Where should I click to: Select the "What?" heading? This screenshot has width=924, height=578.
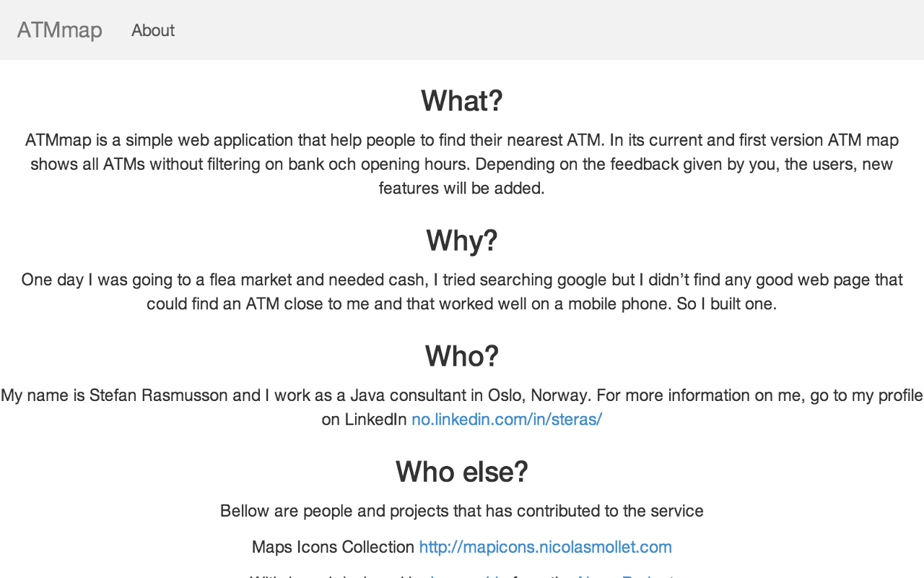tap(462, 100)
